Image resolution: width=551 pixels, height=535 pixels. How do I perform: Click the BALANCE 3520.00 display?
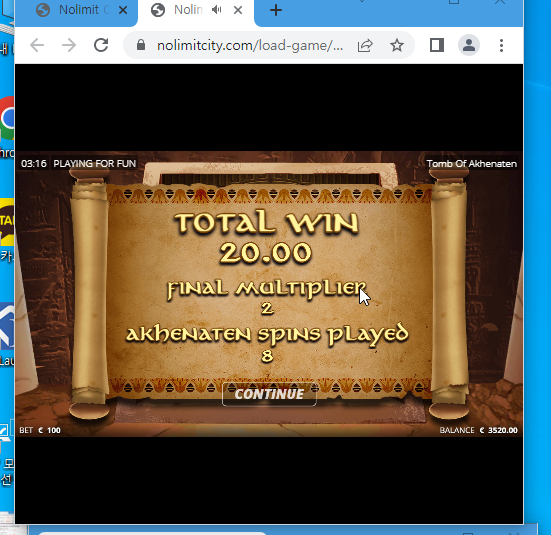(478, 430)
